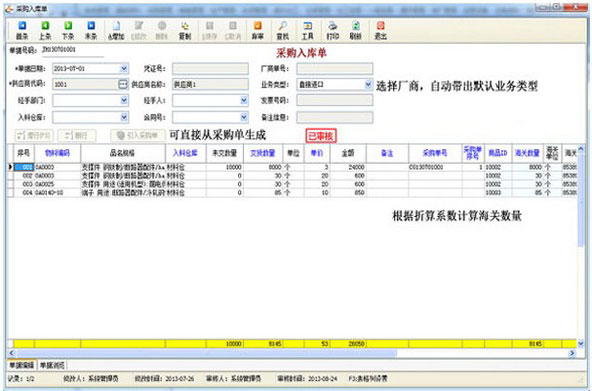The width and height of the screenshot is (592, 391).
Task: Open the 工具 tools toolbar icon
Action: (307, 31)
